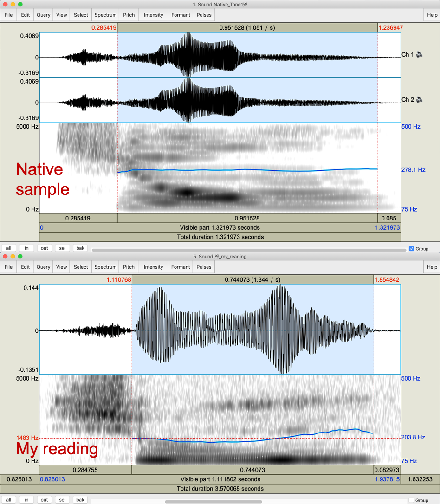Open Intensity menu in Native_Tone1 window
Image resolution: width=440 pixels, height=504 pixels.
(x=153, y=15)
